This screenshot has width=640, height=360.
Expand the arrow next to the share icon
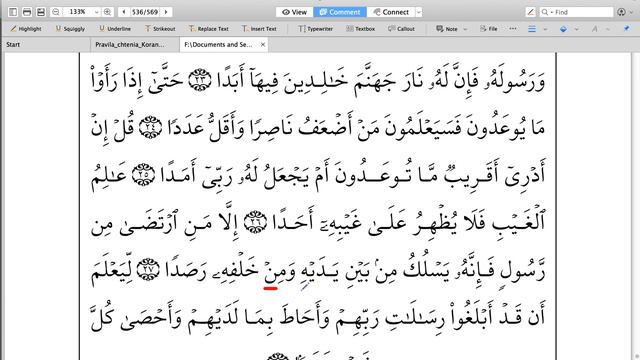[x=631, y=12]
